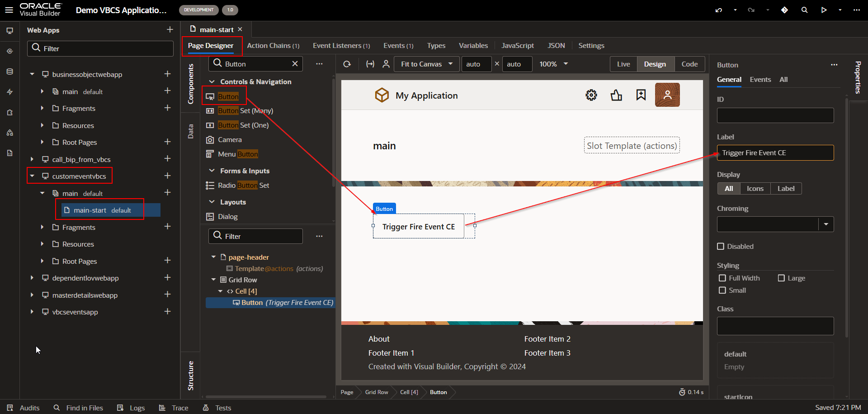Switch canvas to Live mode

pos(623,64)
